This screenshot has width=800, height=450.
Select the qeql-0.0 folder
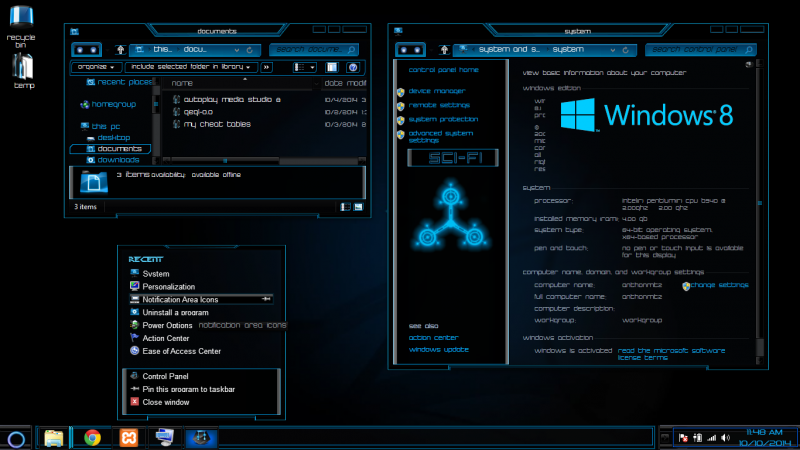click(x=193, y=112)
